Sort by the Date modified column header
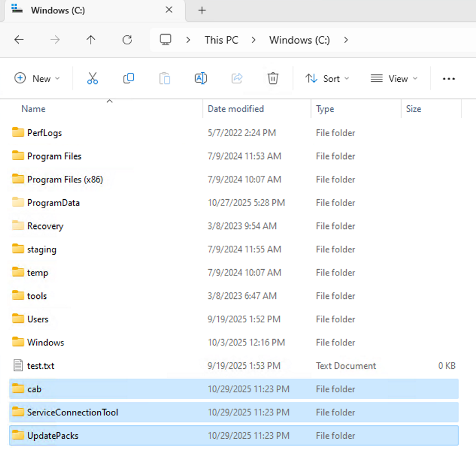Viewport: 476px width, 450px height. [235, 109]
